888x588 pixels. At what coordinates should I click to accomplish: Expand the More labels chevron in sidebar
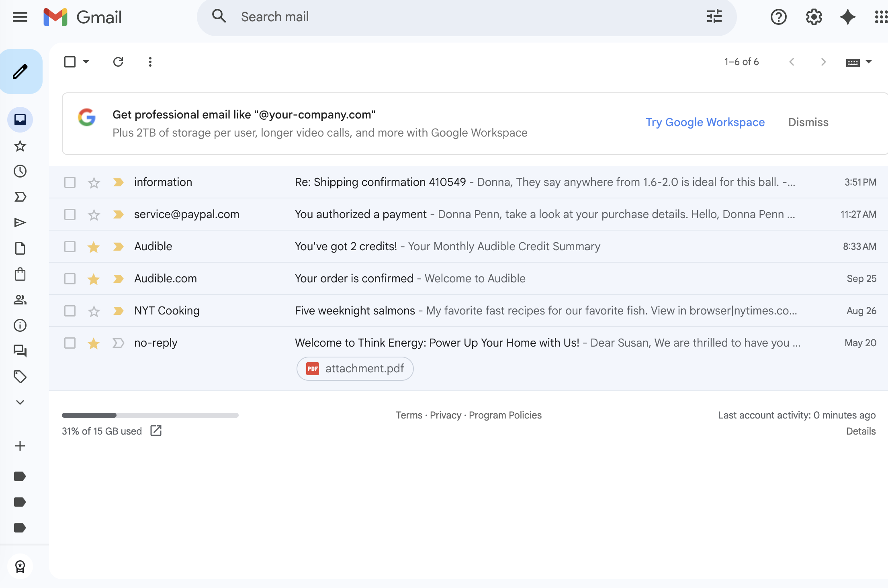click(x=20, y=402)
